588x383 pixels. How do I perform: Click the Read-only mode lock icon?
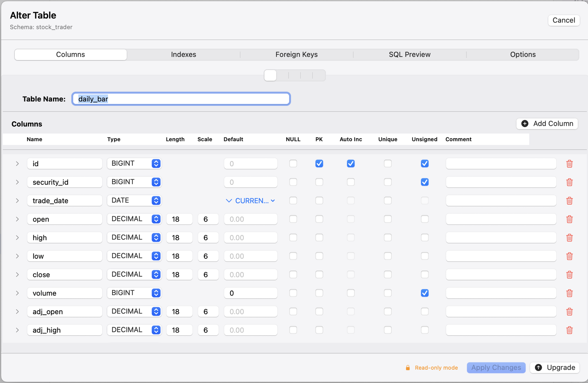point(408,368)
